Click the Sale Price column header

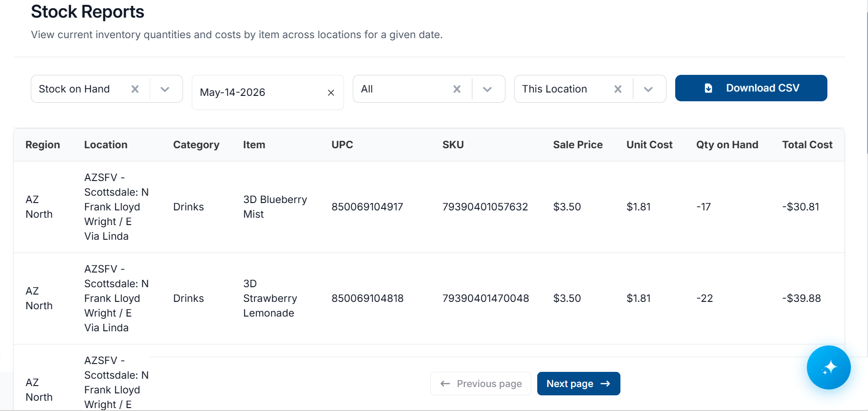point(578,145)
